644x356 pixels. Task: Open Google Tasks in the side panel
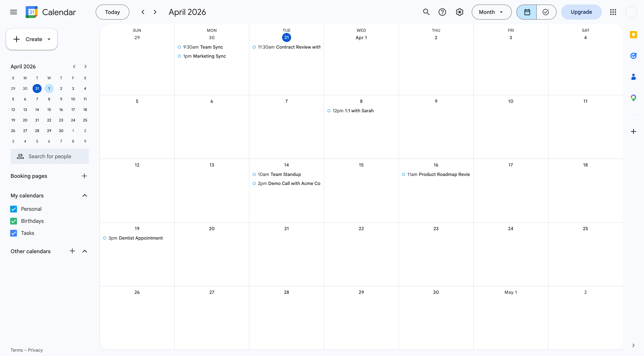click(633, 56)
